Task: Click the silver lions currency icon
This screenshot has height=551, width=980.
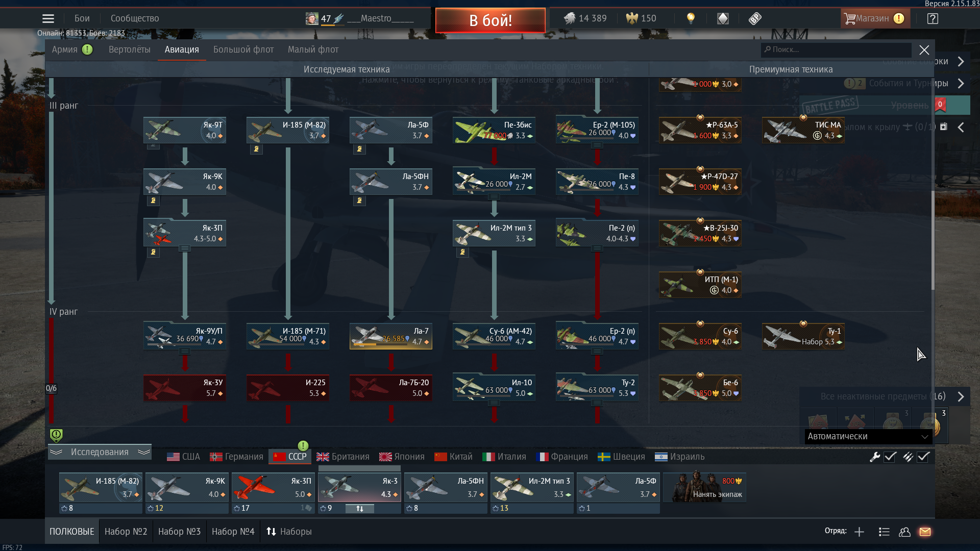Action: (569, 18)
